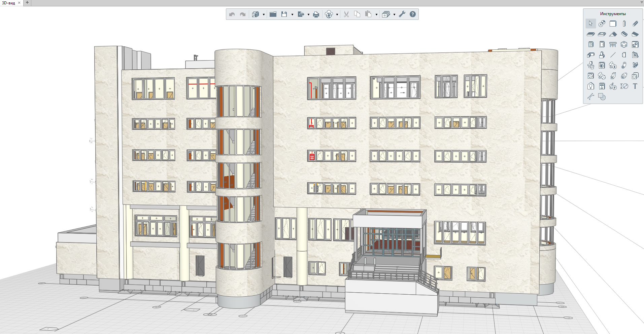Pick the Roof tool
Image resolution: width=644 pixels, height=334 pixels.
[x=613, y=34]
